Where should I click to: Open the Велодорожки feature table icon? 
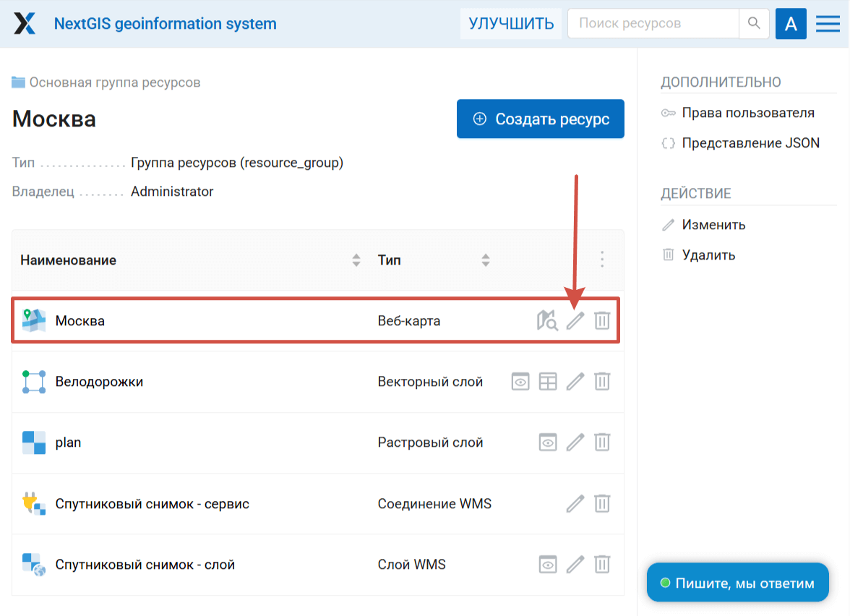coord(548,382)
